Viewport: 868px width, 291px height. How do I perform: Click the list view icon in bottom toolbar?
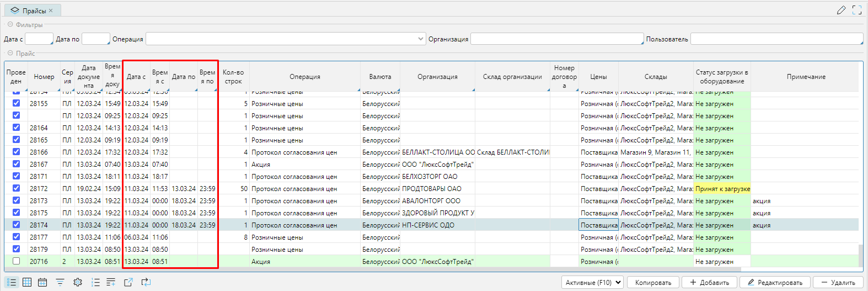pyautogui.click(x=12, y=282)
